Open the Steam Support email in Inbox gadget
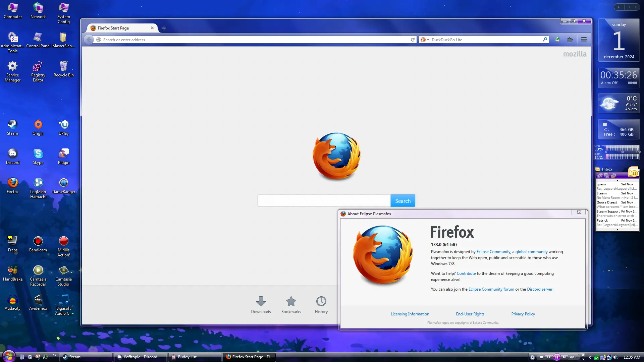 [617, 214]
